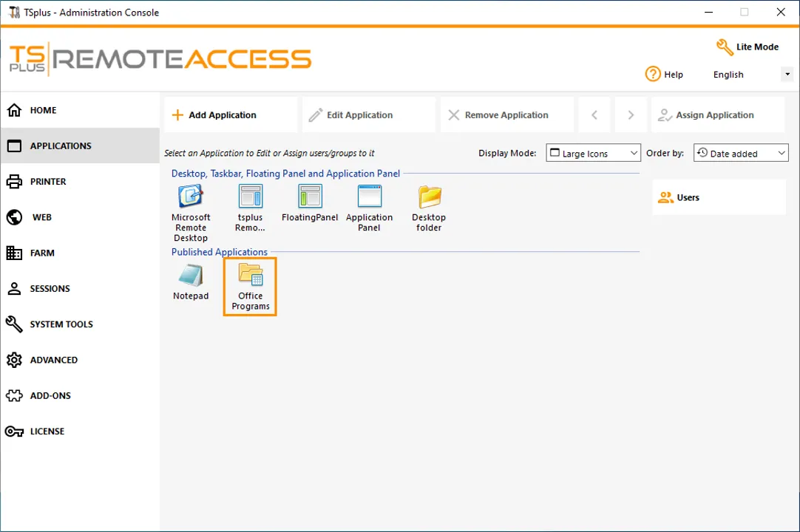Image resolution: width=800 pixels, height=532 pixels.
Task: Click the Help question mark icon
Action: 654,74
